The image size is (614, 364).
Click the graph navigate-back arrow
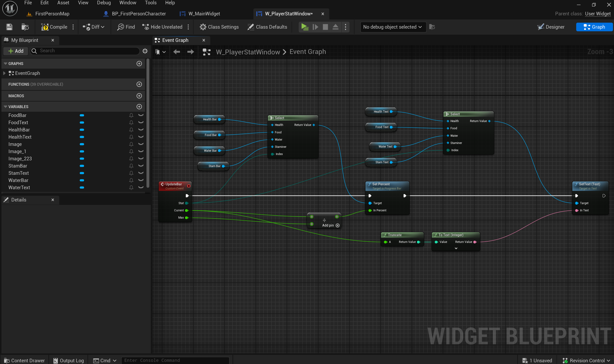coord(177,52)
